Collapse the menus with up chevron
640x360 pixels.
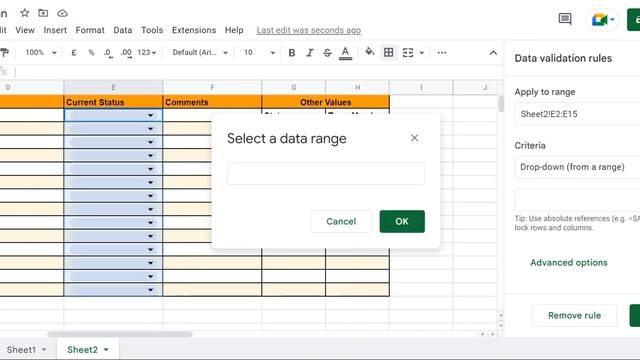tap(493, 53)
